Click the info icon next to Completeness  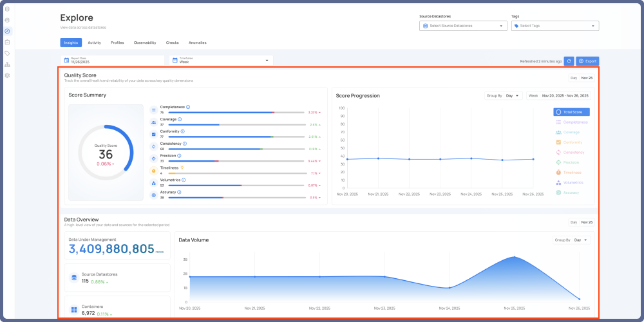tap(188, 107)
